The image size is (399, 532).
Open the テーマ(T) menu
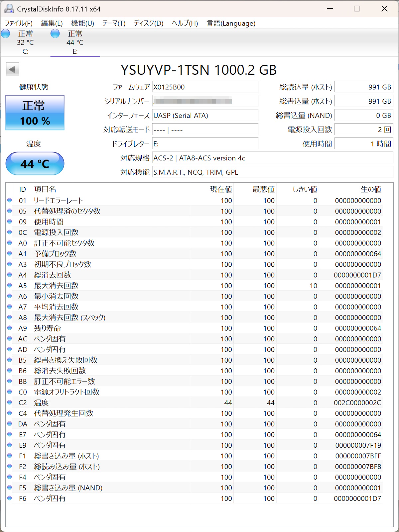[x=114, y=23]
